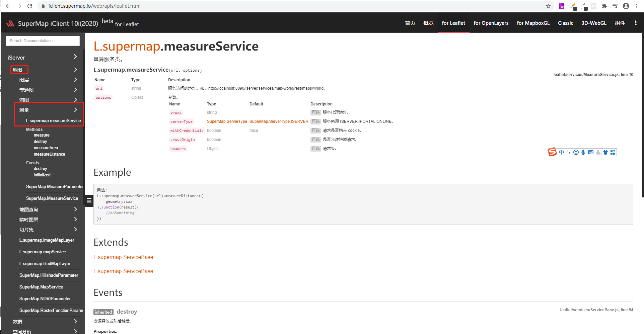Open Sogou skin customization shirt icon
Screen dimensions: 644x334
pos(605,152)
